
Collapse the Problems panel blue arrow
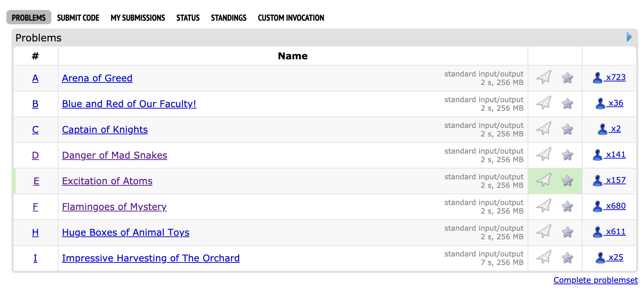coord(629,37)
